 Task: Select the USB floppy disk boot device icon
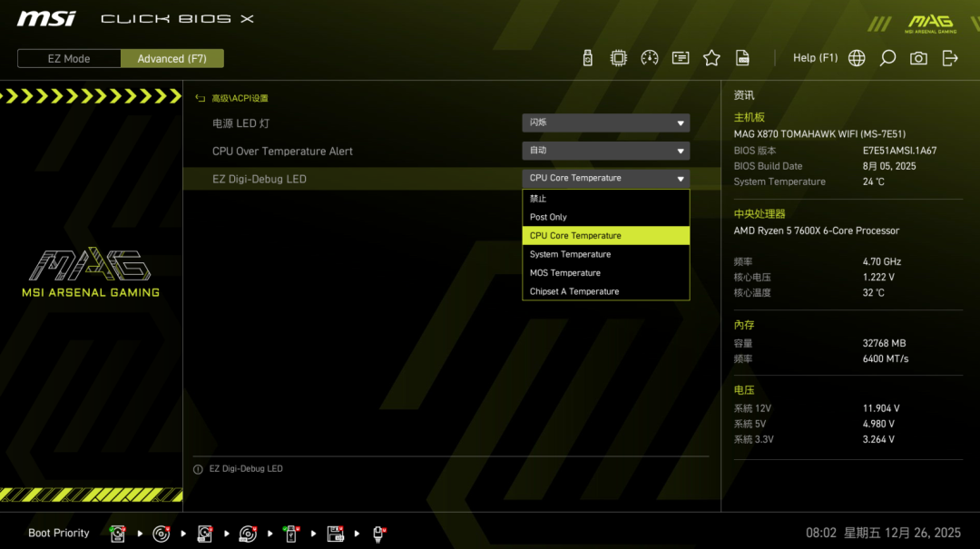pos(336,534)
